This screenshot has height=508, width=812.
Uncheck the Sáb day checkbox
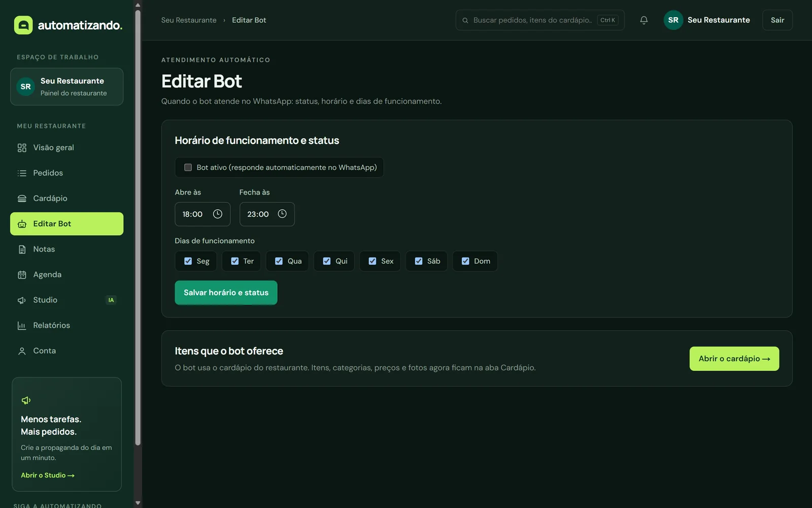419,261
